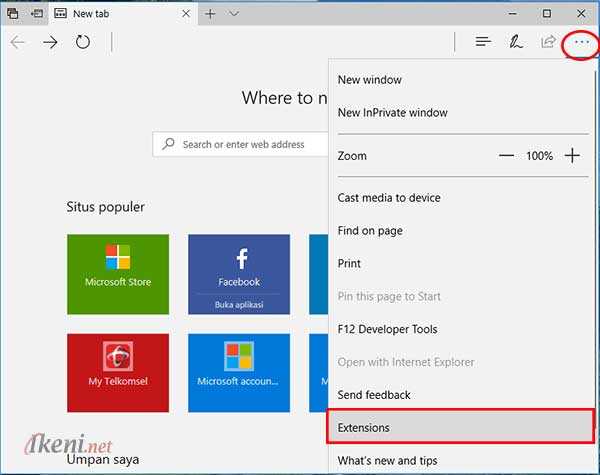Open the Hub icon
Viewport: 600px width, 475px height.
click(483, 41)
